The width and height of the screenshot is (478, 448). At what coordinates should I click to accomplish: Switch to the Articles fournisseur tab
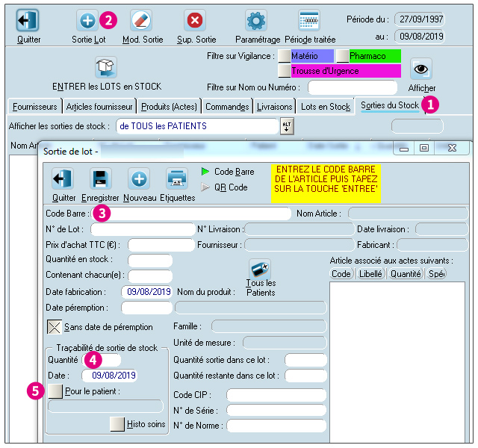click(99, 107)
